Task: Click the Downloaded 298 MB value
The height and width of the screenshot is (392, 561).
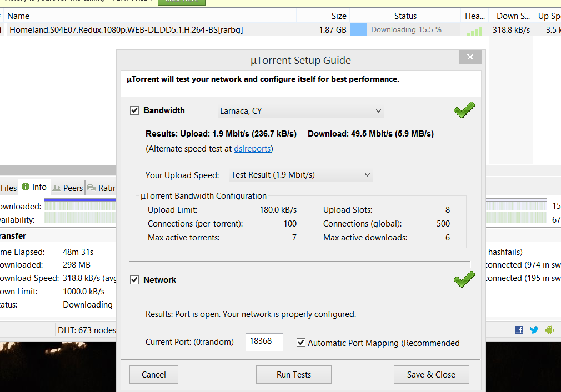Action: tap(77, 265)
